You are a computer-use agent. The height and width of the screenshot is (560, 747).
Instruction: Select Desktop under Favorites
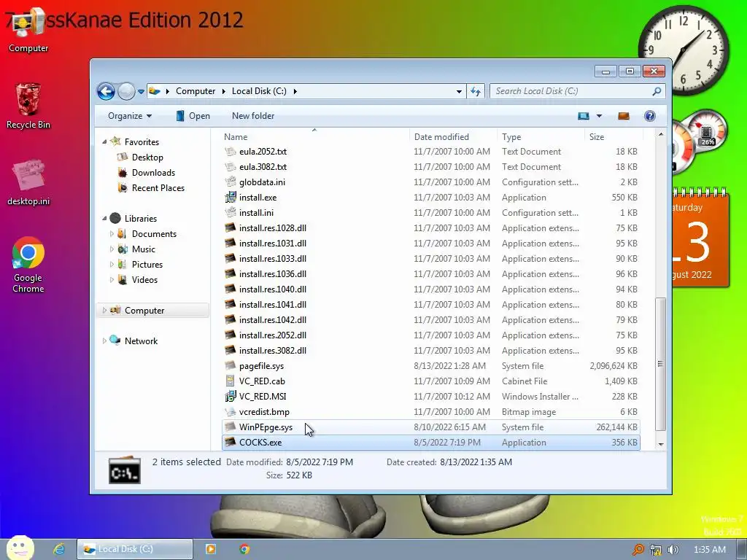coord(147,157)
